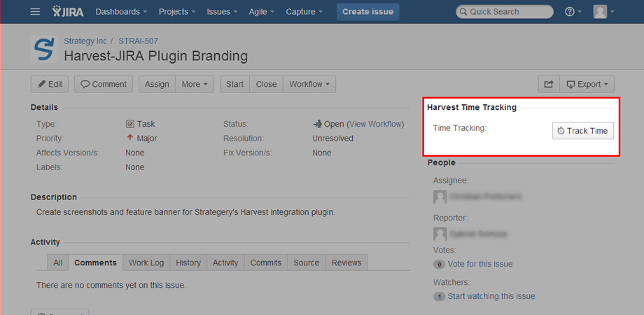644x315 pixels.
Task: Click the Open status icon
Action: coord(317,124)
